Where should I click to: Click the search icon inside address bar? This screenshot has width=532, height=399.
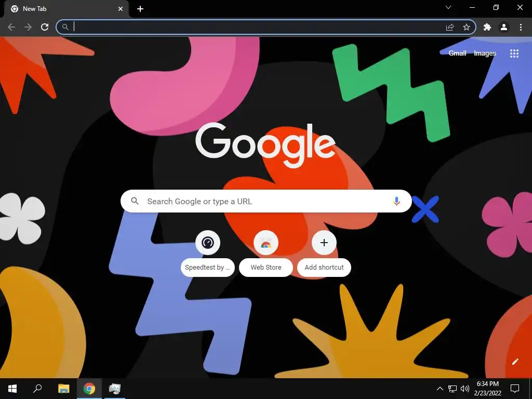(65, 27)
